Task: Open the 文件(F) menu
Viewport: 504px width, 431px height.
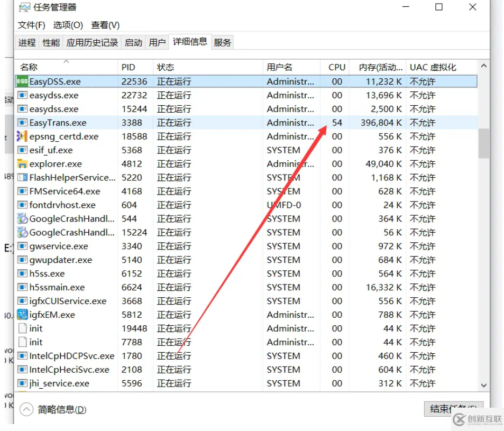Action: tap(32, 25)
